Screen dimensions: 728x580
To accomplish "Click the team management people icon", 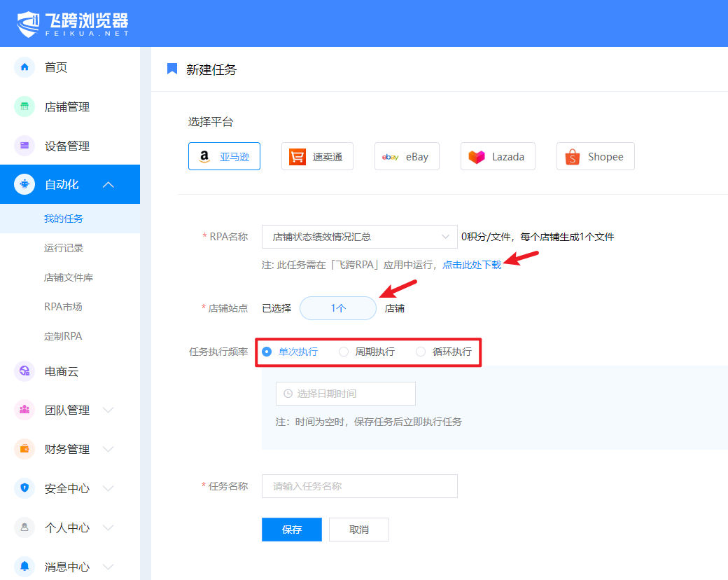I will 24,410.
